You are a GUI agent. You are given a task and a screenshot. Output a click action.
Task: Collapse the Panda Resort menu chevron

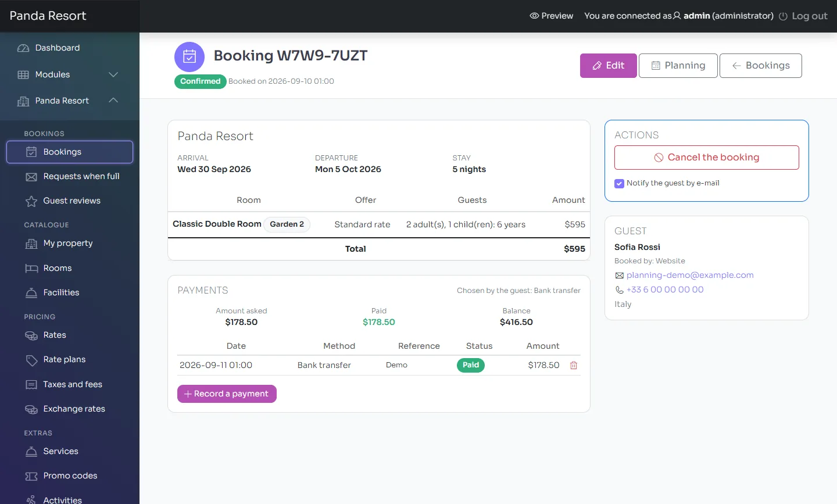pyautogui.click(x=113, y=101)
